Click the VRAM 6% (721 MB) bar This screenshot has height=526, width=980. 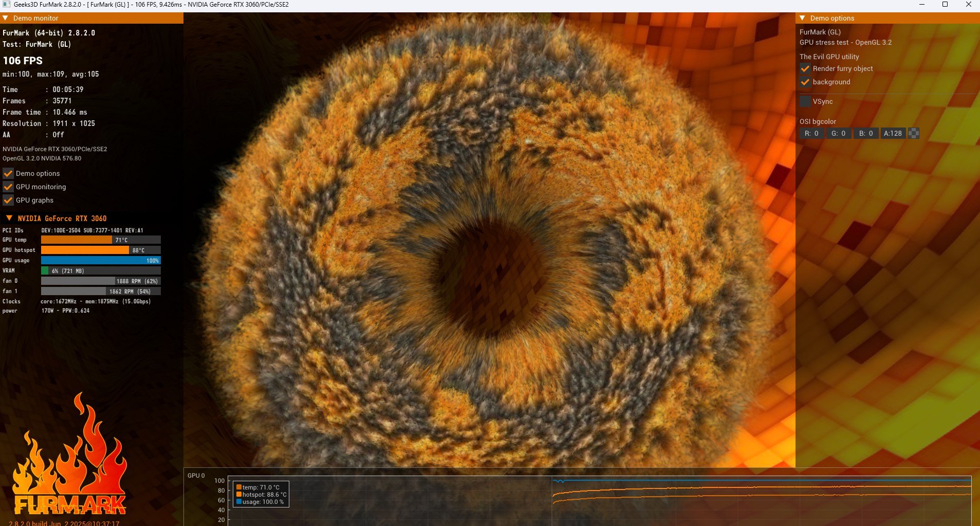[101, 270]
